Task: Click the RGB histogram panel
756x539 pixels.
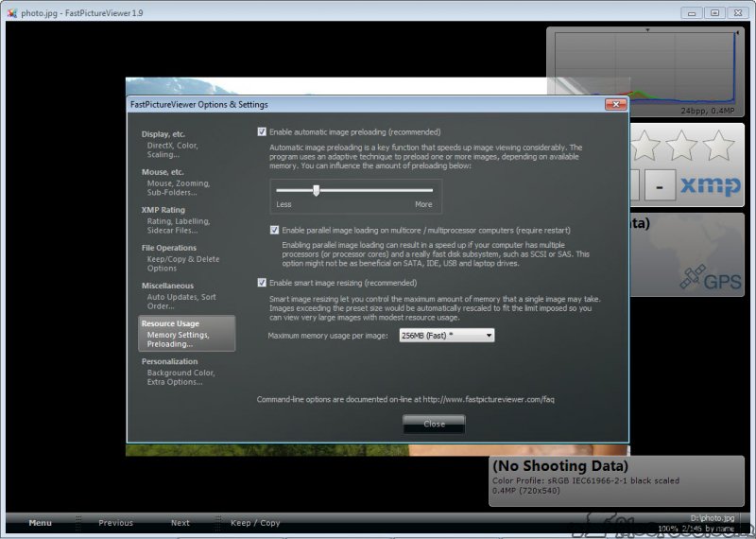Action: pos(645,72)
